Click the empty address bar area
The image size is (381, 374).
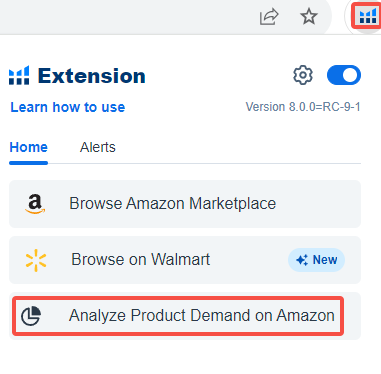click(x=127, y=16)
